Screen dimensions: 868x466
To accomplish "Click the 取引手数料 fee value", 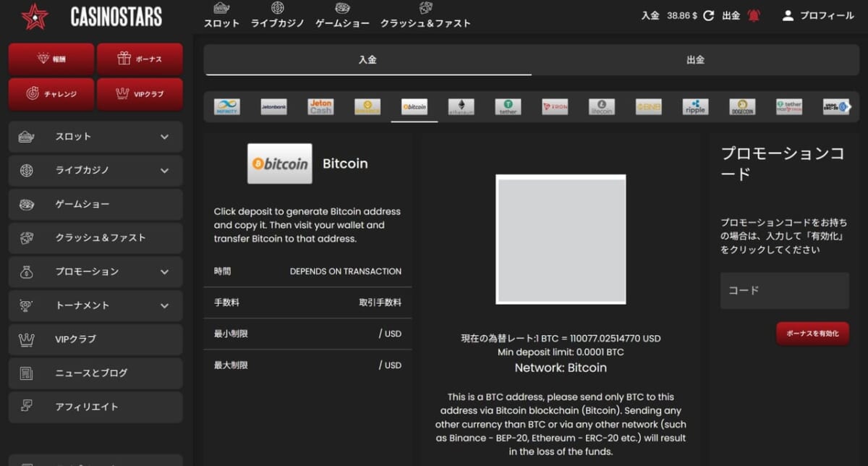I will point(380,302).
